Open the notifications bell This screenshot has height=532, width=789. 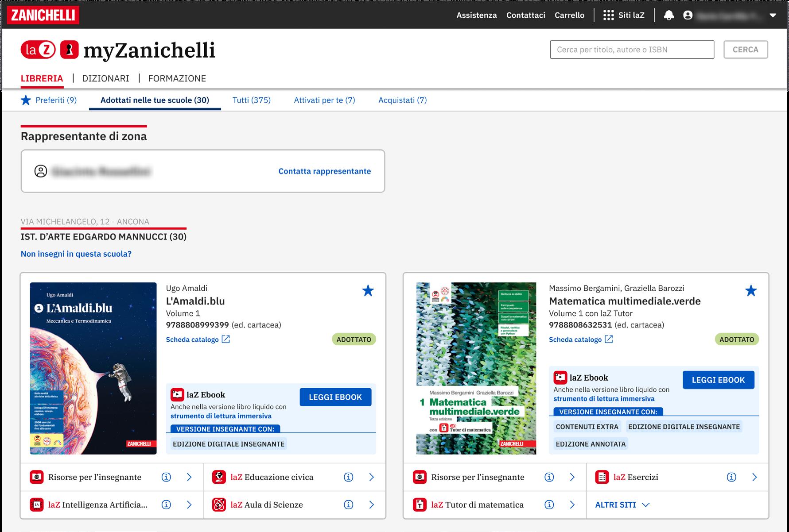tap(669, 15)
